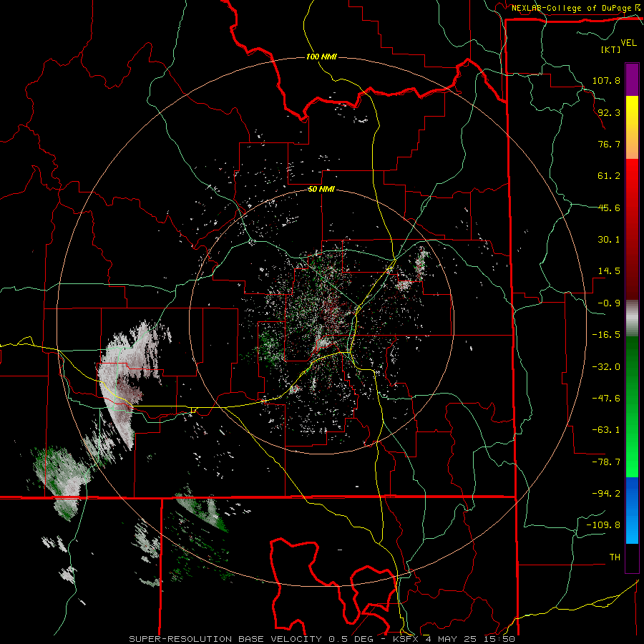Click the [KT] units label
The image size is (644, 644).
[x=610, y=49]
